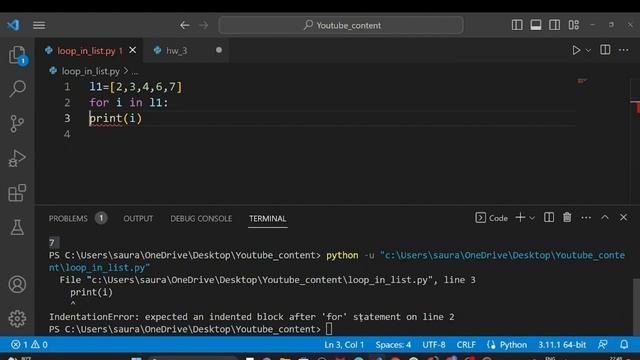640x360 pixels.
Task: Maximize the panel with up chevron
Action: 605,218
